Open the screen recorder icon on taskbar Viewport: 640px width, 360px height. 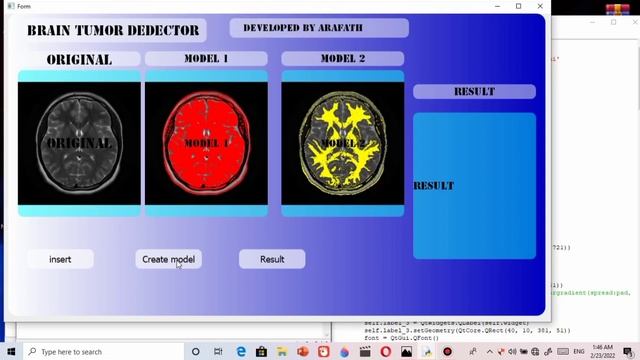pos(447,351)
